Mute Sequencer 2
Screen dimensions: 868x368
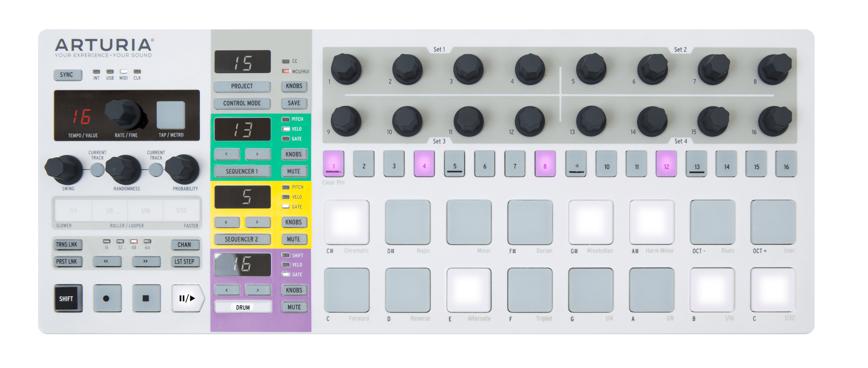click(x=294, y=239)
